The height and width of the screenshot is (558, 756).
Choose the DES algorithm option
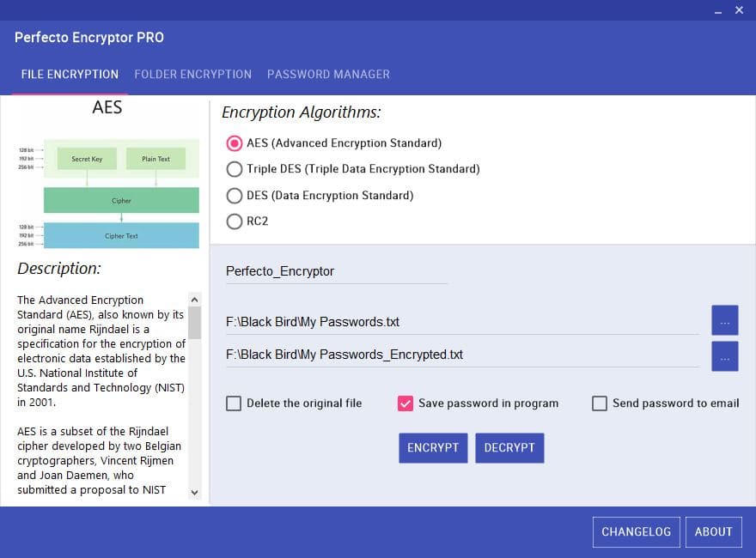pyautogui.click(x=234, y=196)
